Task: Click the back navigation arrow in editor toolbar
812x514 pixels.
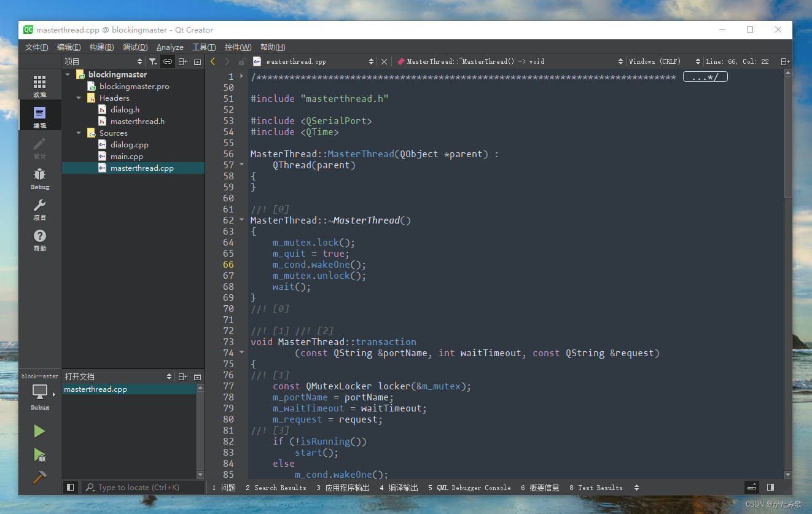Action: [x=213, y=61]
